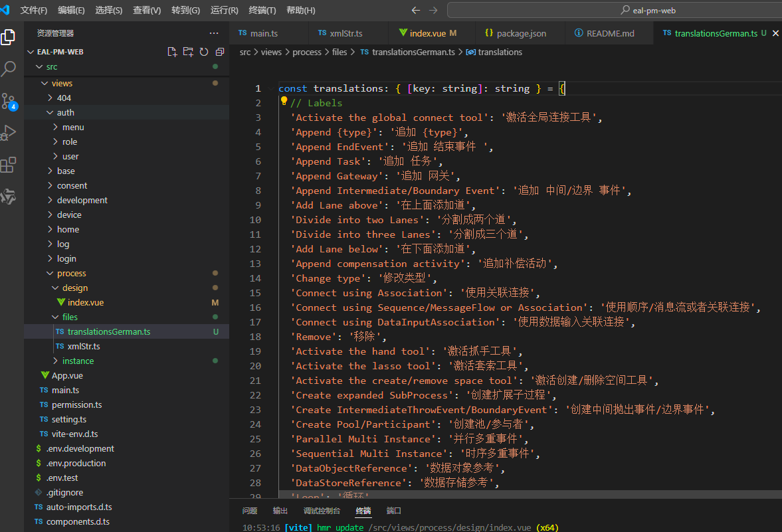Image resolution: width=782 pixels, height=532 pixels.
Task: Click the navigate back arrow
Action: (x=415, y=10)
